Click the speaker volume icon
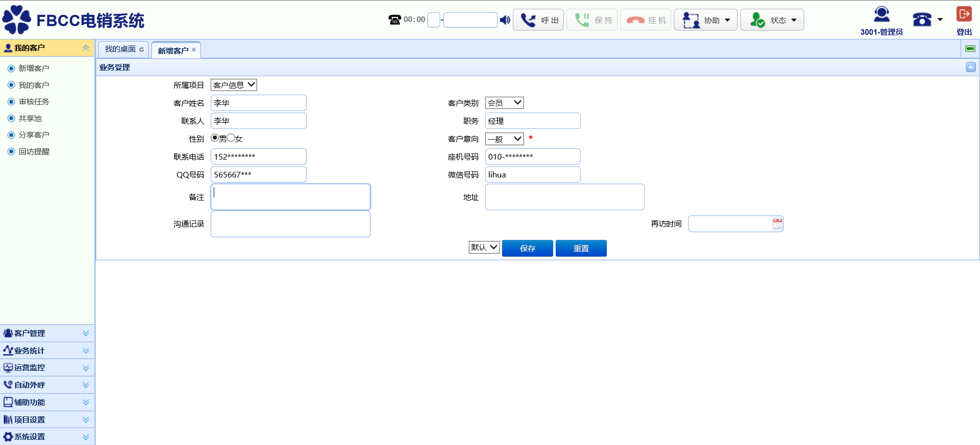The image size is (980, 445). click(x=505, y=20)
